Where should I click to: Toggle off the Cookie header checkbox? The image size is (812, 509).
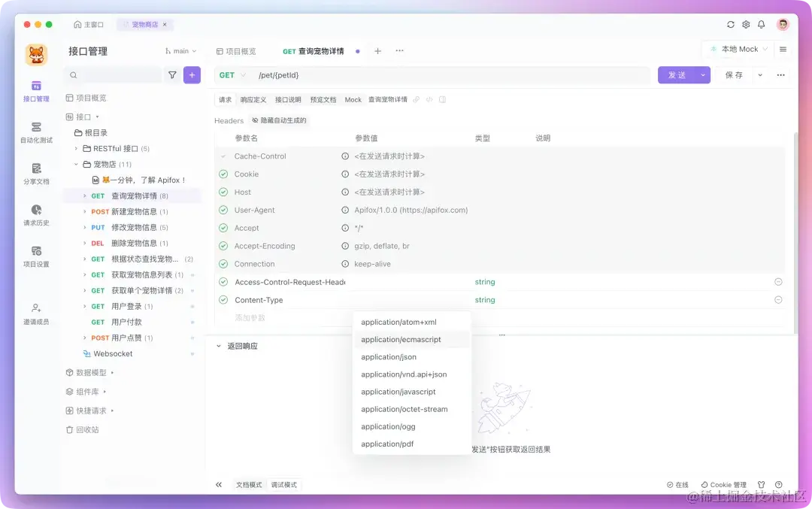(222, 174)
